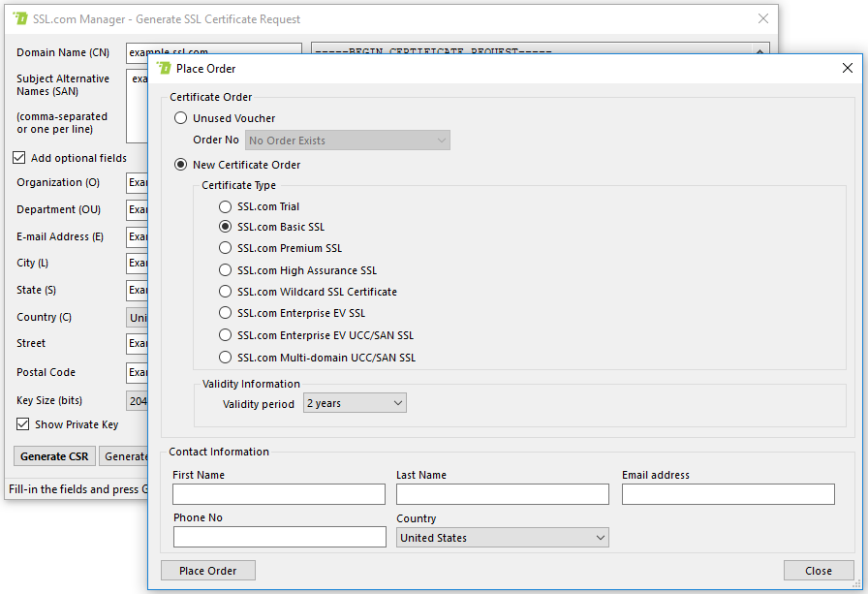Click the Generate CSR button
Image resolution: width=868 pixels, height=594 pixels.
[54, 456]
